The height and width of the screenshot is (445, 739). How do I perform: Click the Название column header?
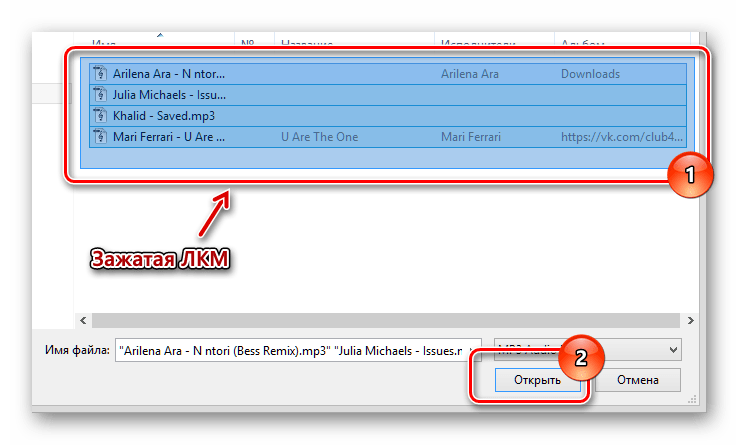point(305,43)
